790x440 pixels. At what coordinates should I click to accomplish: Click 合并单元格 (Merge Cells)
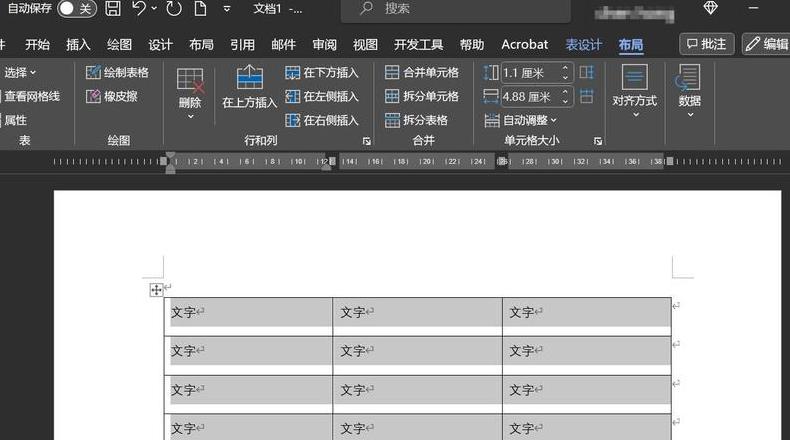pyautogui.click(x=422, y=73)
